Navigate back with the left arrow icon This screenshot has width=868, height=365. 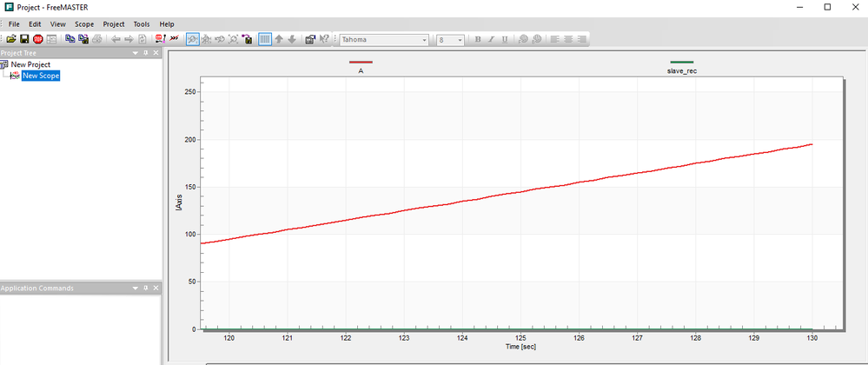tap(116, 39)
